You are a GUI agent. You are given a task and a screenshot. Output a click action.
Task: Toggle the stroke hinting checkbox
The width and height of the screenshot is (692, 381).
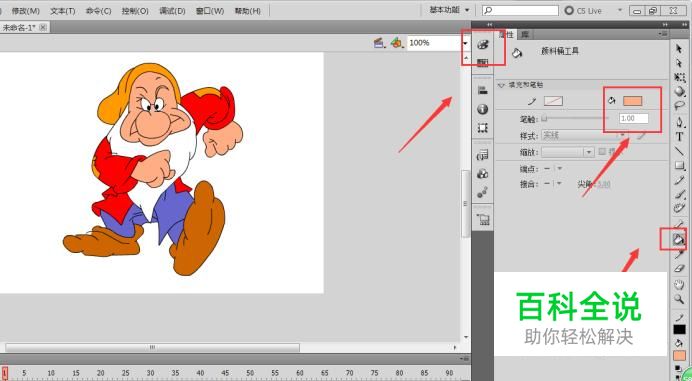(x=602, y=152)
